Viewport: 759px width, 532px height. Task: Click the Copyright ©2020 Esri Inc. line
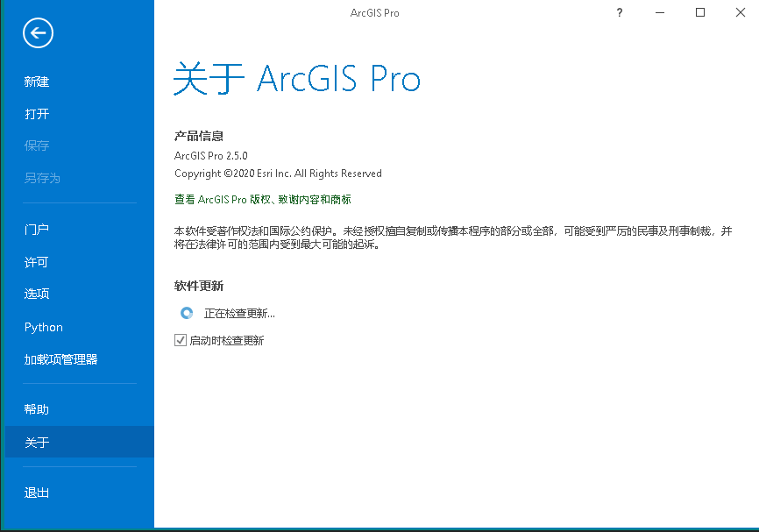pyautogui.click(x=278, y=174)
